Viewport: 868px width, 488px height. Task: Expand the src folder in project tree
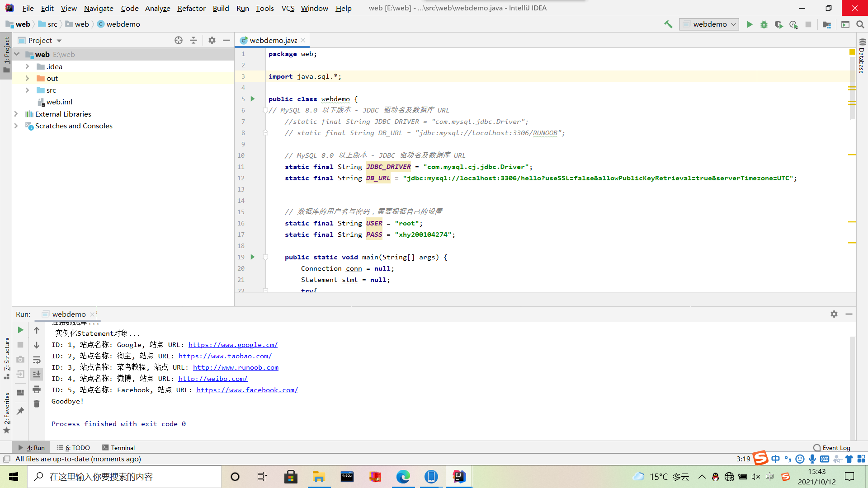[x=27, y=90]
